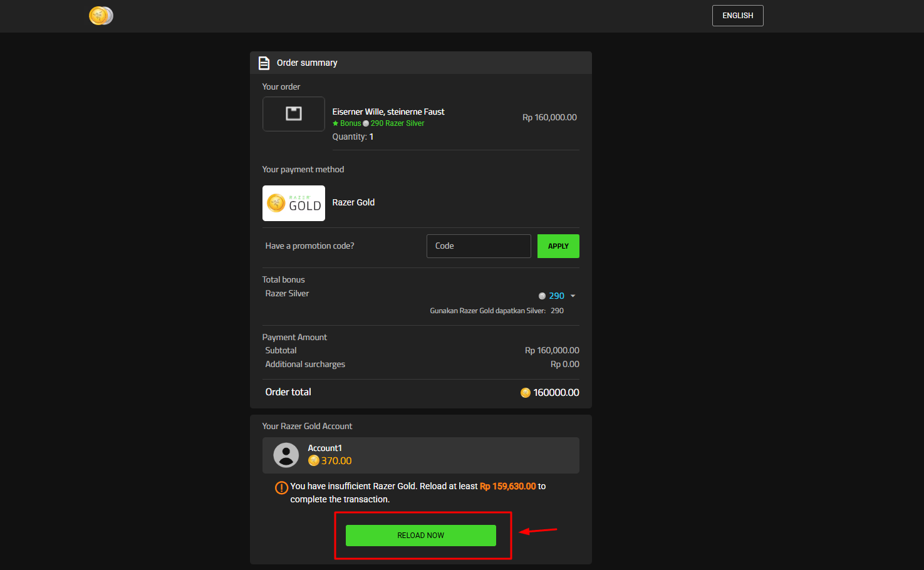Click the insufficient funds warning icon

coord(282,487)
